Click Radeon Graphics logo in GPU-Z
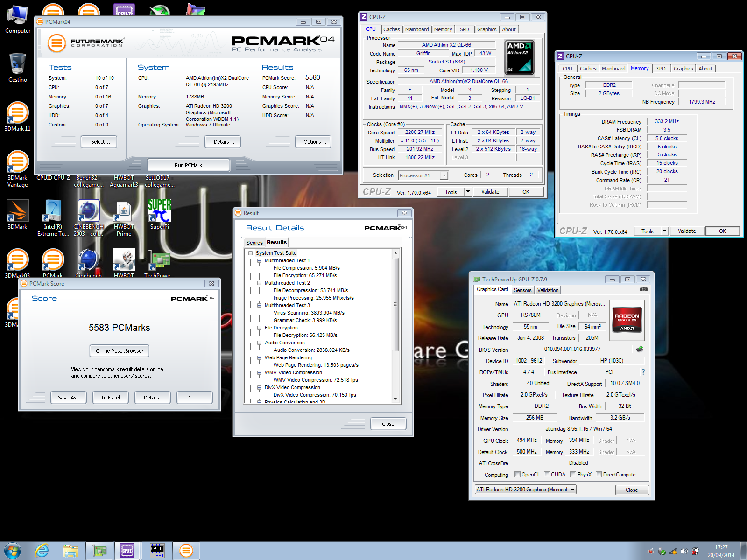The height and width of the screenshot is (560, 747). click(627, 320)
